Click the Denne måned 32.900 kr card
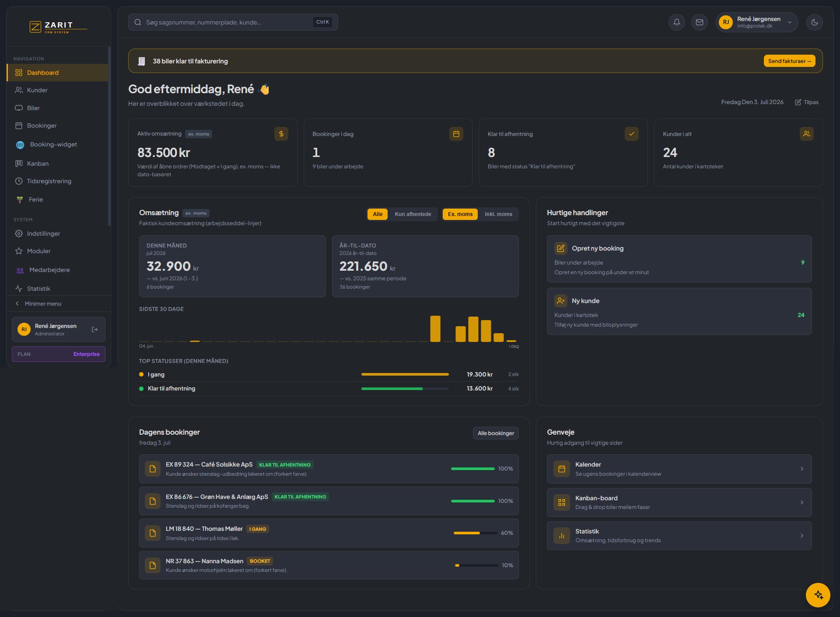Image resolution: width=840 pixels, height=617 pixels. tap(232, 266)
